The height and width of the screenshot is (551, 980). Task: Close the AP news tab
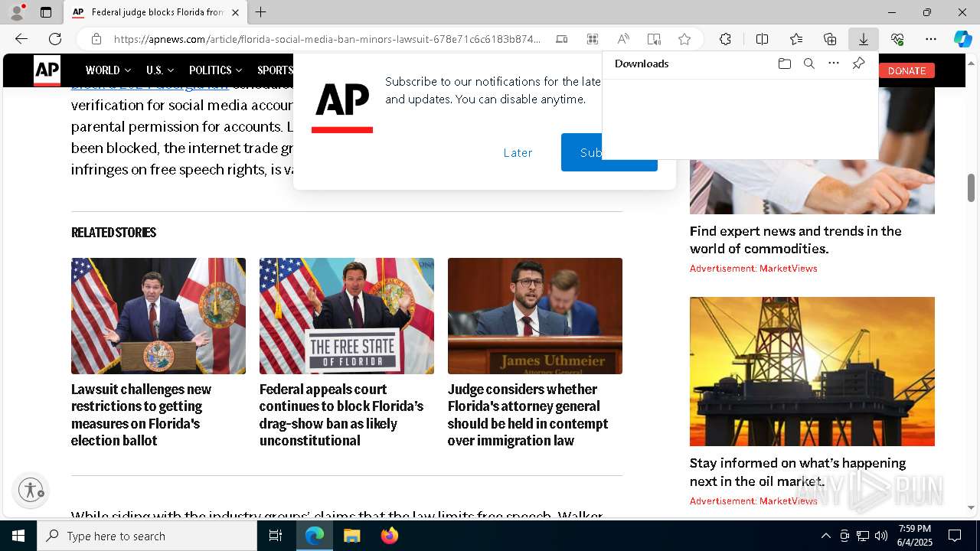(235, 12)
